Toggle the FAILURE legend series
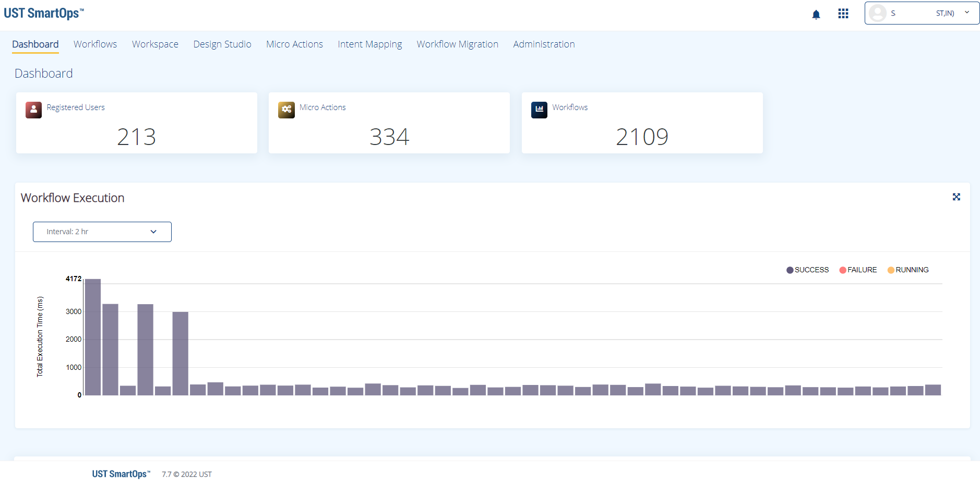Screen dimensions: 980x482 pos(858,270)
